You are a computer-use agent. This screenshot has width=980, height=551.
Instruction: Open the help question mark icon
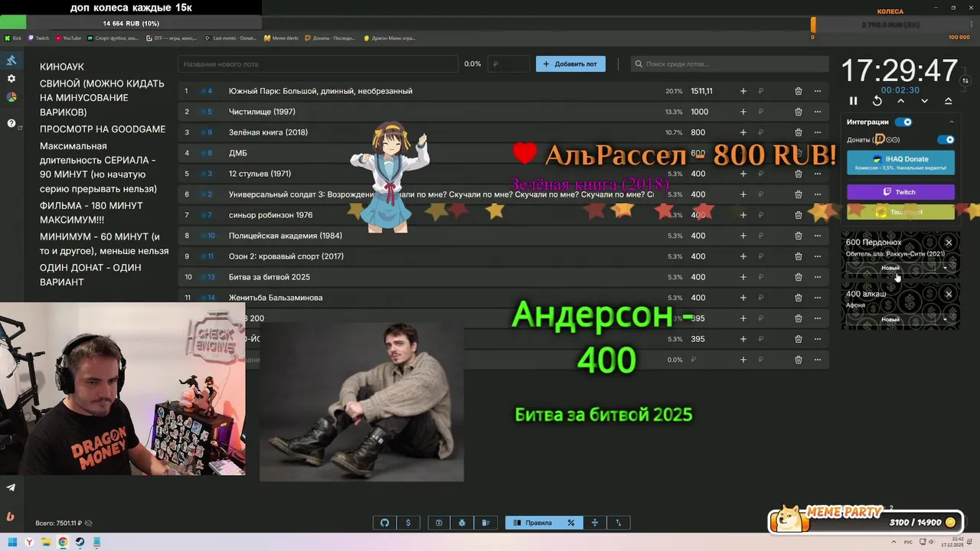(11, 123)
